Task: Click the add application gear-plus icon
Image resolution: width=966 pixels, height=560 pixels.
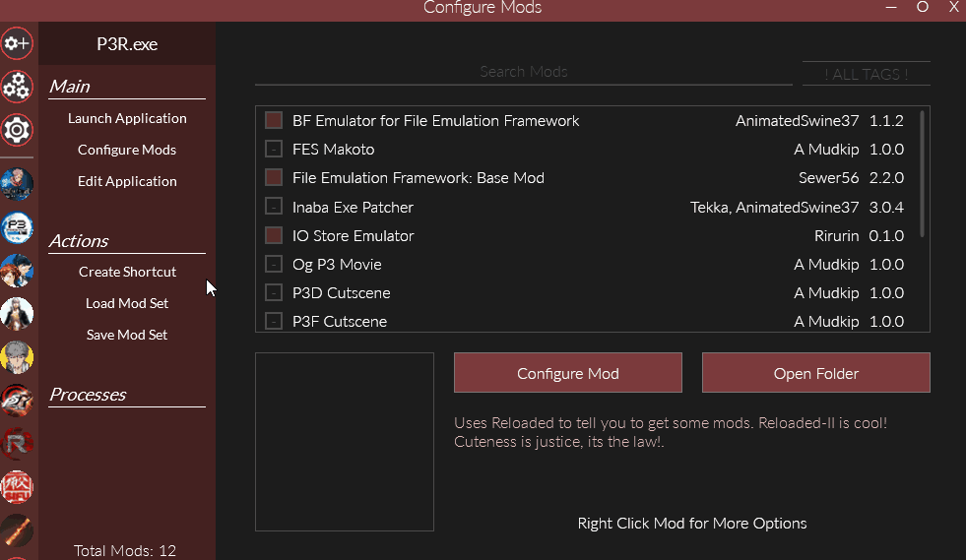Action: (x=17, y=43)
